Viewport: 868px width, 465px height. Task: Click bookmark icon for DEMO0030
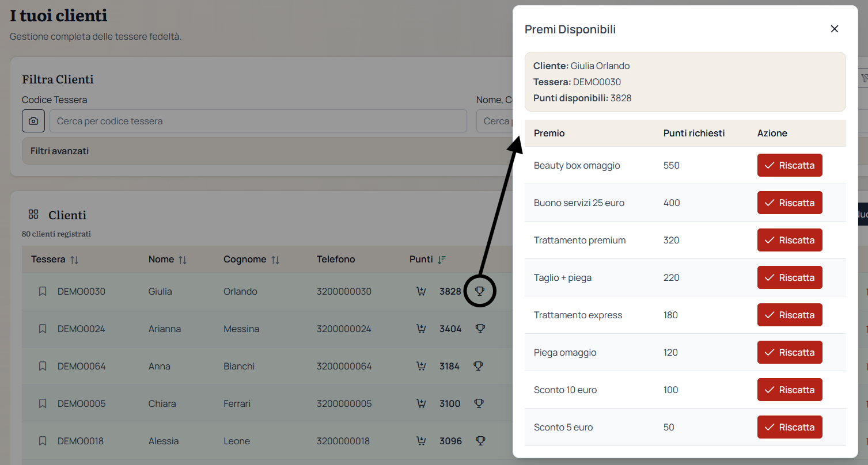43,291
